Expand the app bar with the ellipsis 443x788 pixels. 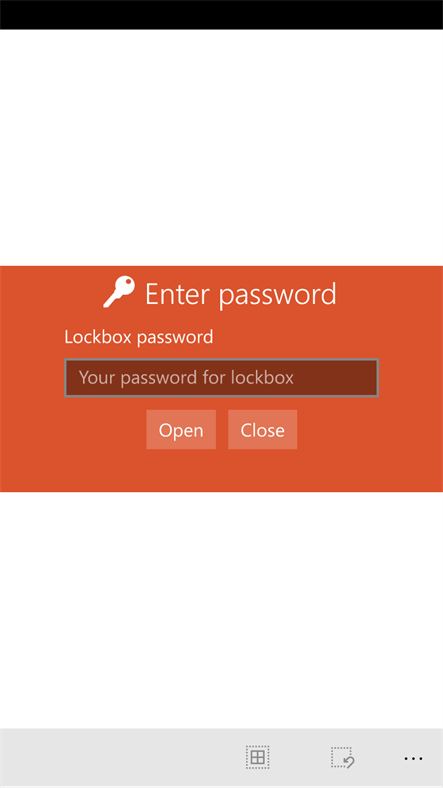click(413, 758)
